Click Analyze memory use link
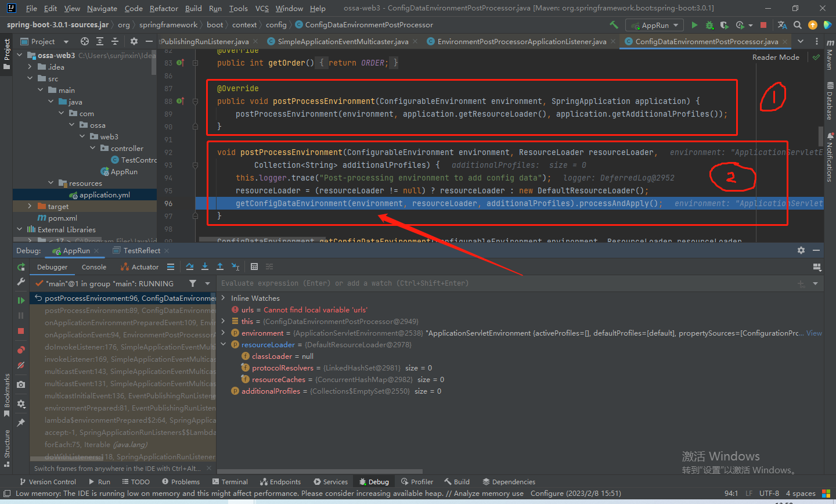The width and height of the screenshot is (836, 504). point(488,494)
